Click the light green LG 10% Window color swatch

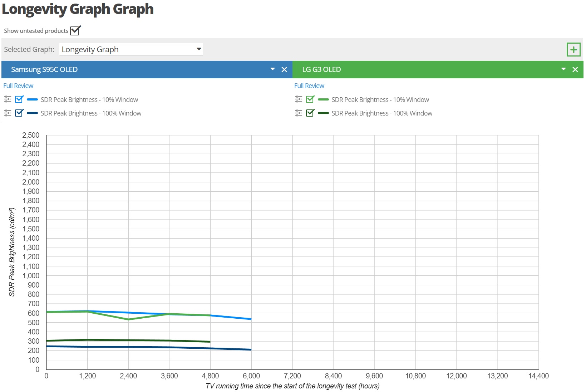pyautogui.click(x=323, y=99)
